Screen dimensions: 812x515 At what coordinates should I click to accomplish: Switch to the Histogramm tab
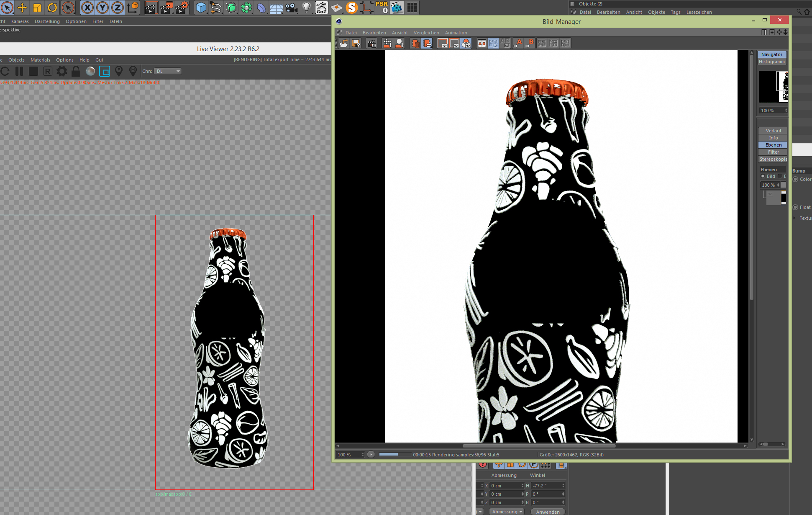pos(772,62)
